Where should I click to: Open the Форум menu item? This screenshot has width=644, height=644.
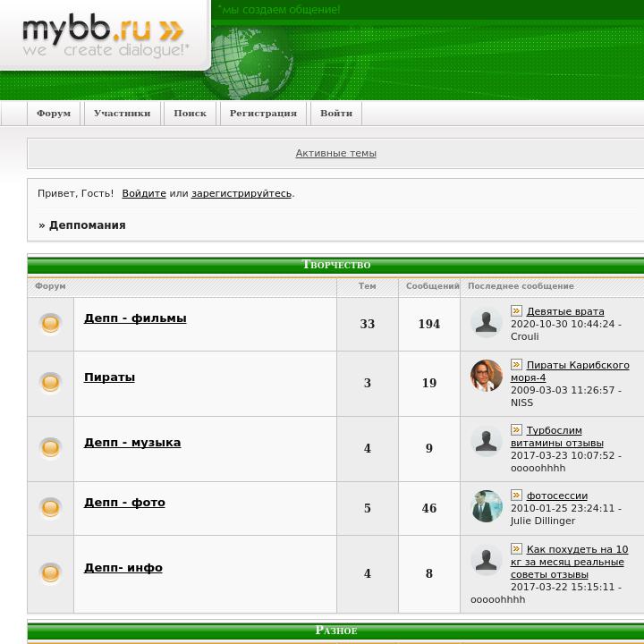54,114
